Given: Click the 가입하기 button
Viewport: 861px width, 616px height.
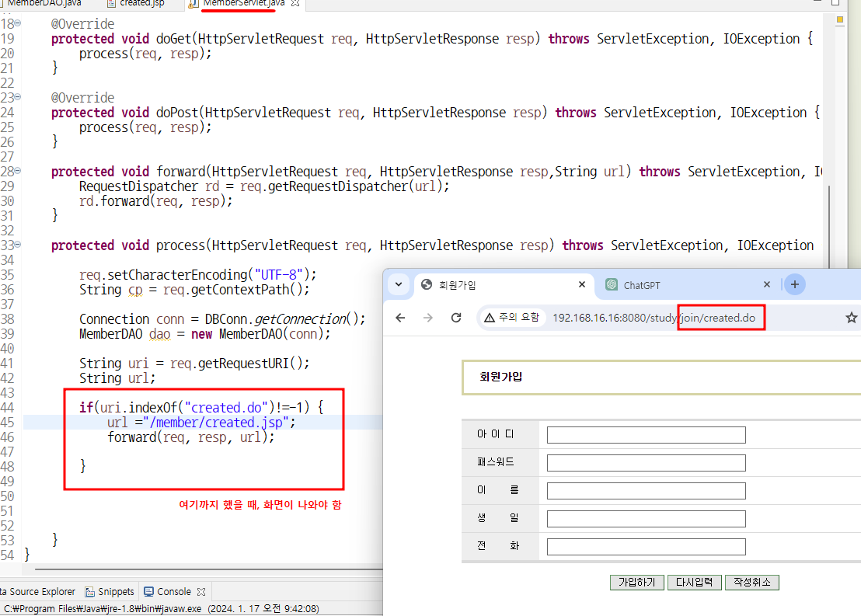Looking at the screenshot, I should [x=637, y=582].
